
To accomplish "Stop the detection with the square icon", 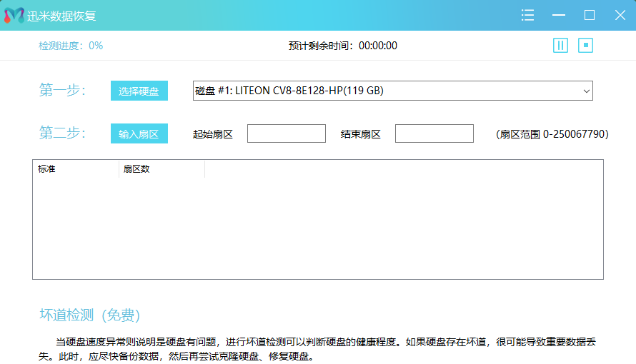I will [586, 46].
